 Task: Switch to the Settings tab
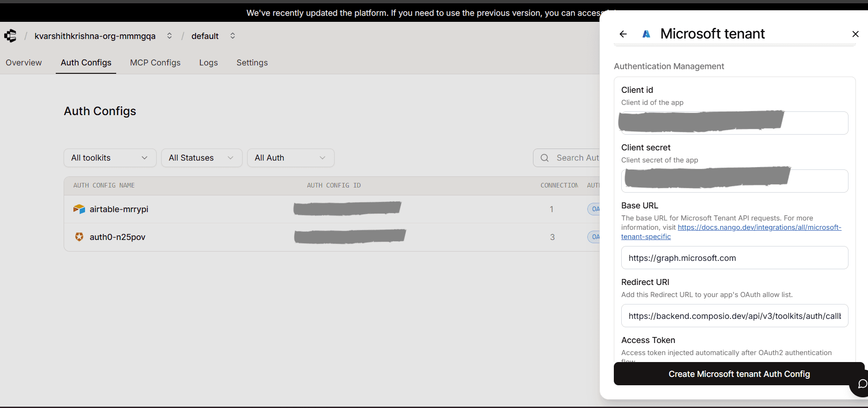pyautogui.click(x=252, y=63)
